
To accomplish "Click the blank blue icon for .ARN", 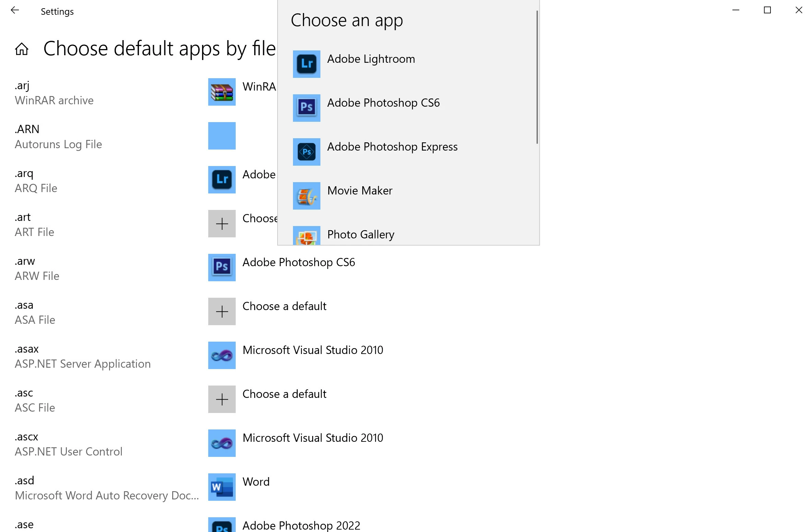I will click(x=222, y=136).
